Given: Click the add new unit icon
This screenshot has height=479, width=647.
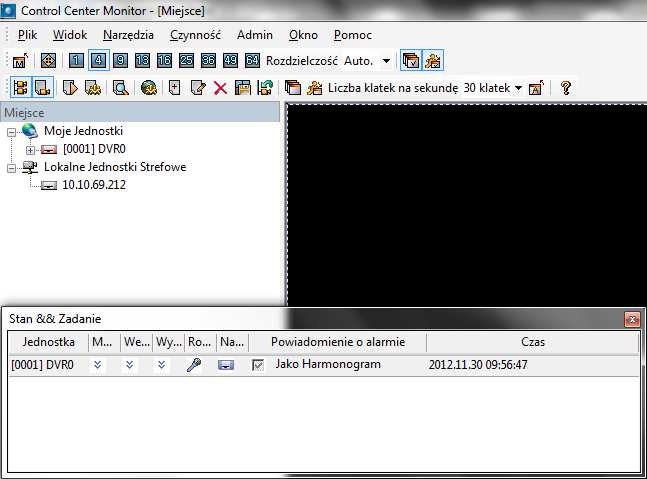Looking at the screenshot, I should (x=175, y=88).
